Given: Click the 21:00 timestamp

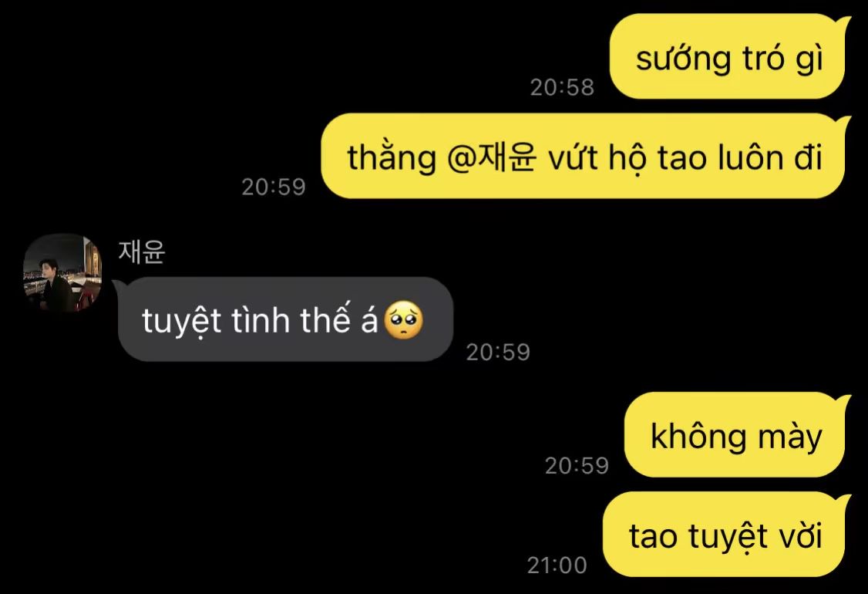Looking at the screenshot, I should (557, 565).
